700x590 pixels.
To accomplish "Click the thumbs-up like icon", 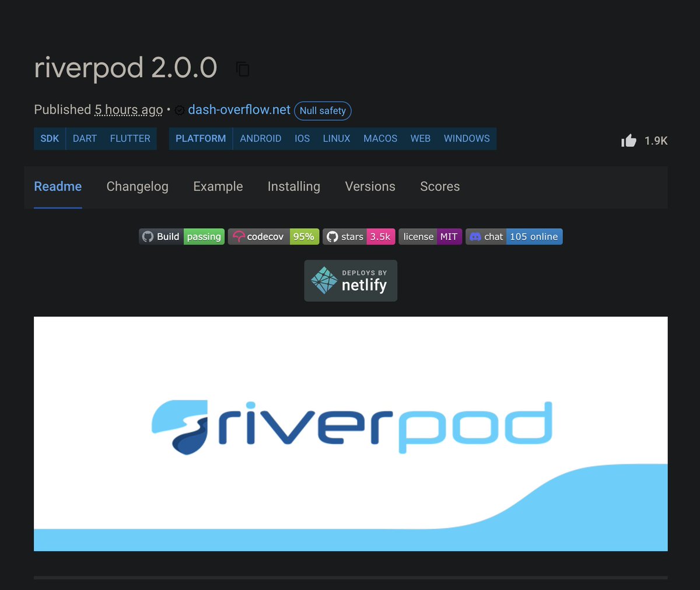I will 629,141.
